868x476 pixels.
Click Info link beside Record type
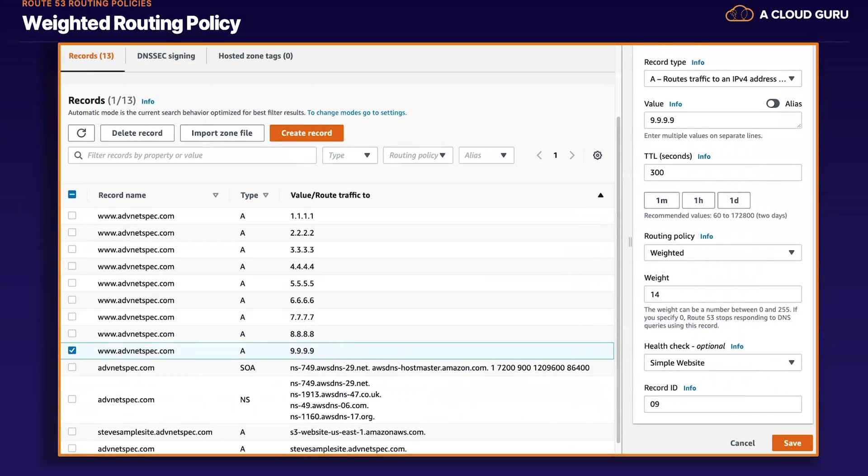(698, 62)
